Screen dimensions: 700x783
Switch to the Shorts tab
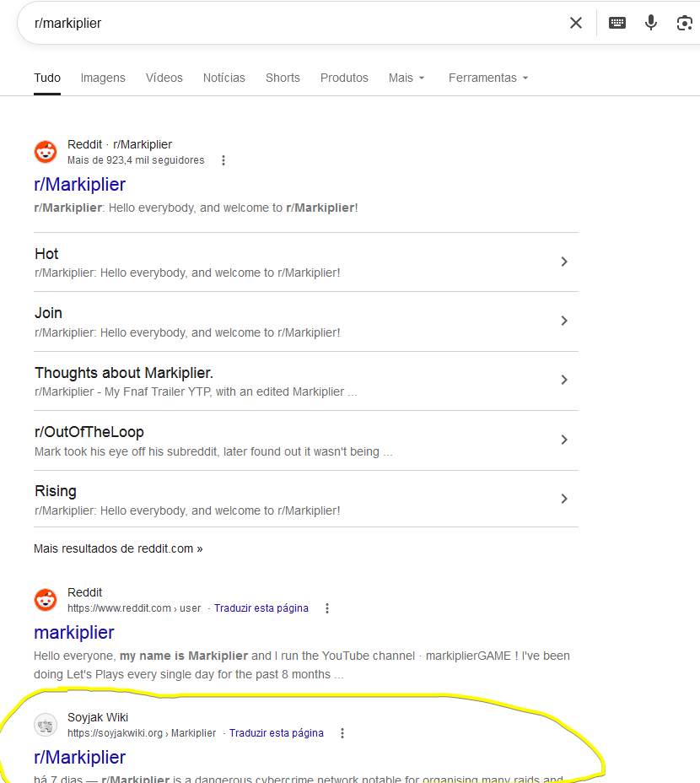coord(283,78)
